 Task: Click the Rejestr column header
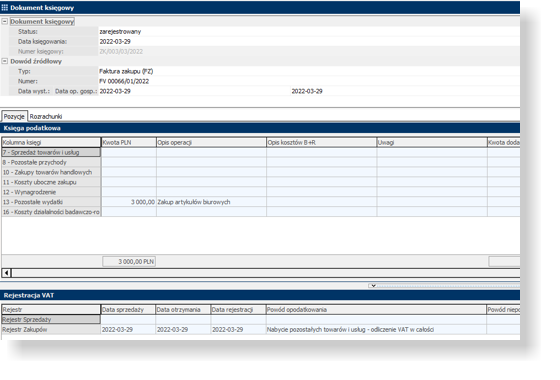pyautogui.click(x=51, y=310)
